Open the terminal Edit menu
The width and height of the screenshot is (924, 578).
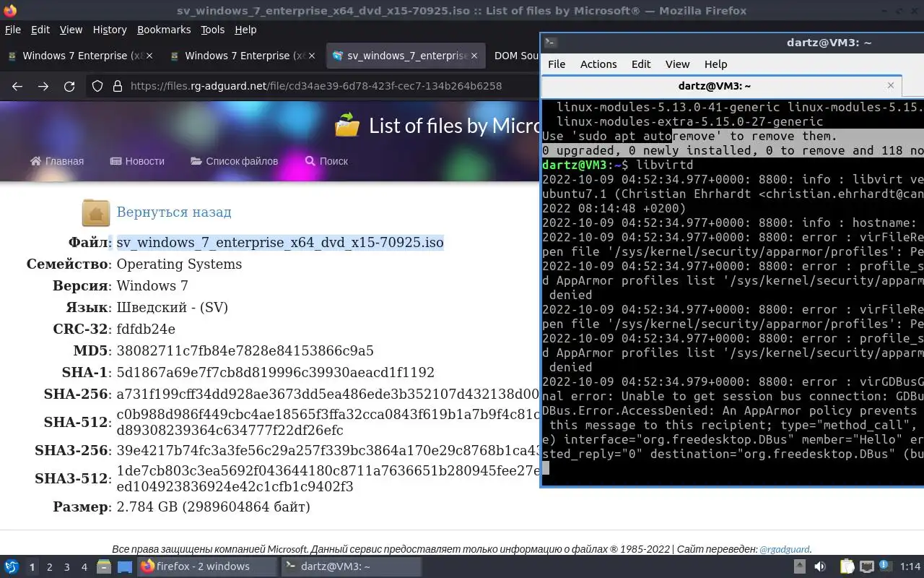tap(641, 64)
